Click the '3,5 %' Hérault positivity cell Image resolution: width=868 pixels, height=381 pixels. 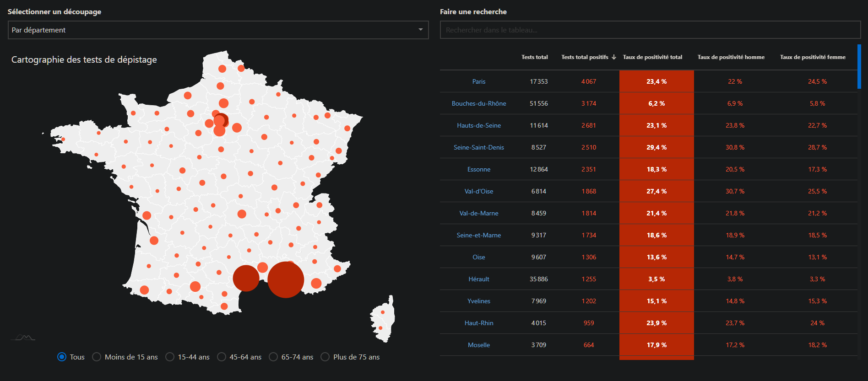(656, 279)
